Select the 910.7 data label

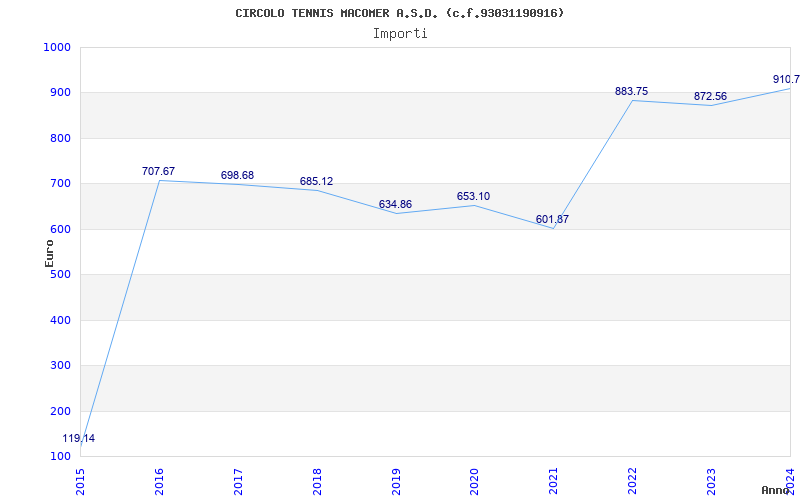pyautogui.click(x=786, y=80)
